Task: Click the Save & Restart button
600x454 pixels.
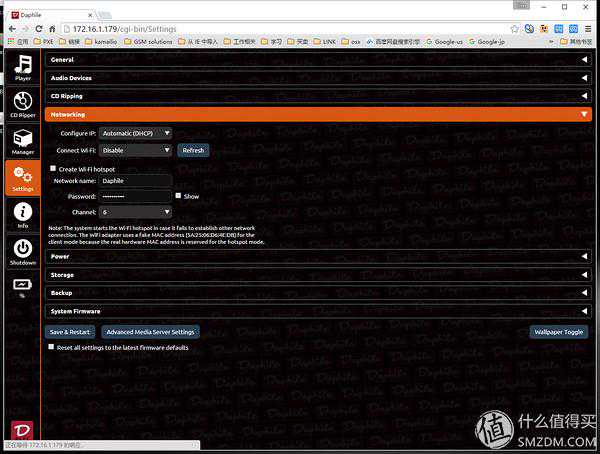Action: (x=70, y=332)
